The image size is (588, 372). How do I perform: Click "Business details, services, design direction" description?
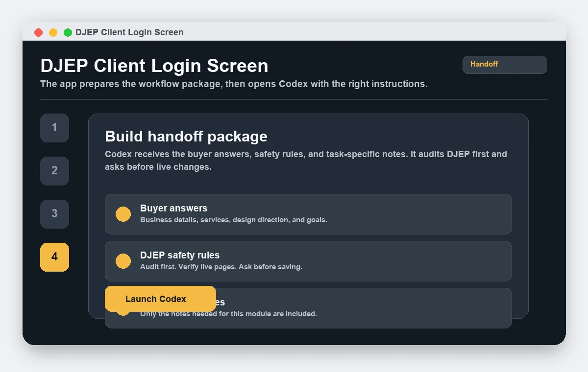pos(234,220)
